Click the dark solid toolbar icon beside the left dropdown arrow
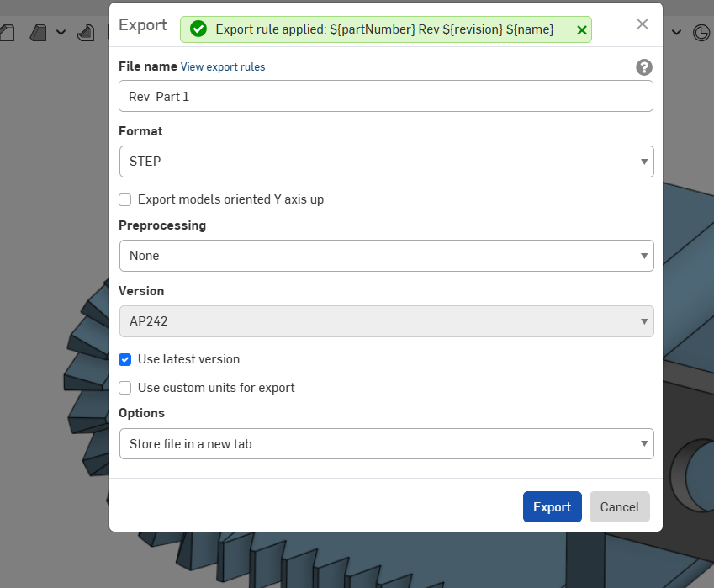Screen dimensions: 714x588 point(39,33)
